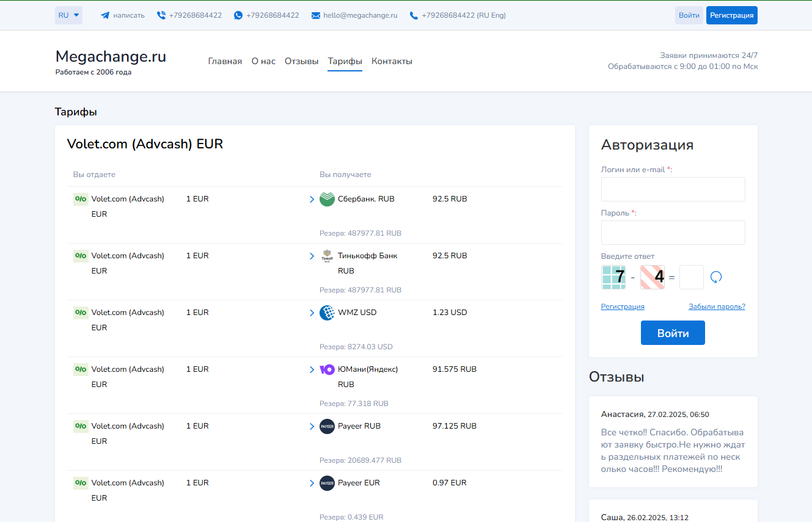Click the ЮMoney purple logo icon
812x522 pixels.
tap(327, 369)
